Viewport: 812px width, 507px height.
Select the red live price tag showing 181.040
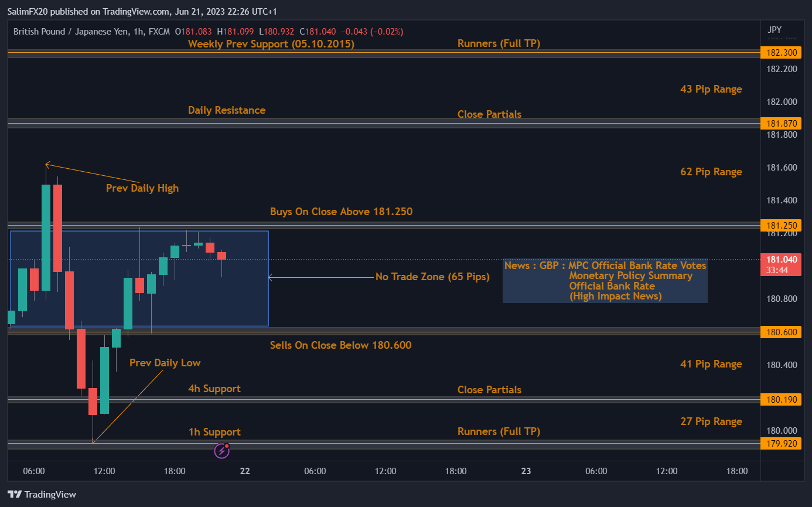tap(781, 260)
